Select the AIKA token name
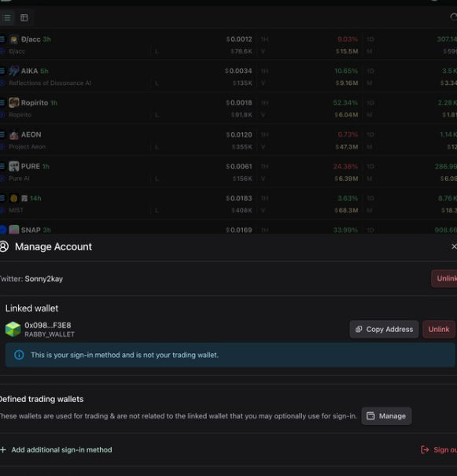This screenshot has width=457, height=476. click(29, 71)
